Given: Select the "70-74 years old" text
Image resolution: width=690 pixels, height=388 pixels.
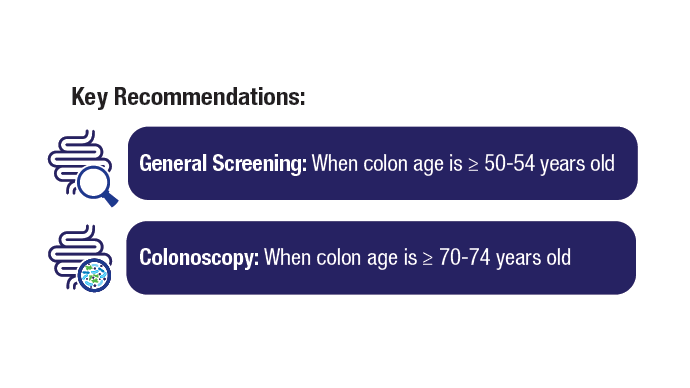Looking at the screenshot, I should 505,257.
